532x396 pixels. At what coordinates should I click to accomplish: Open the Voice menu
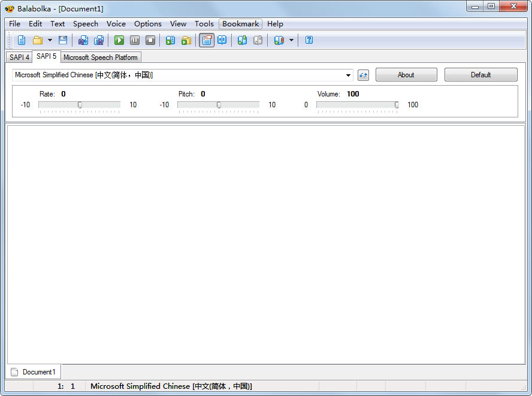point(116,24)
